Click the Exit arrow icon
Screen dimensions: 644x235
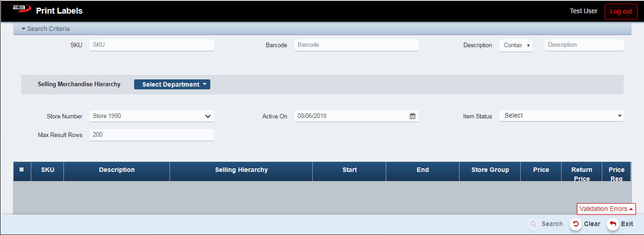[x=613, y=224]
